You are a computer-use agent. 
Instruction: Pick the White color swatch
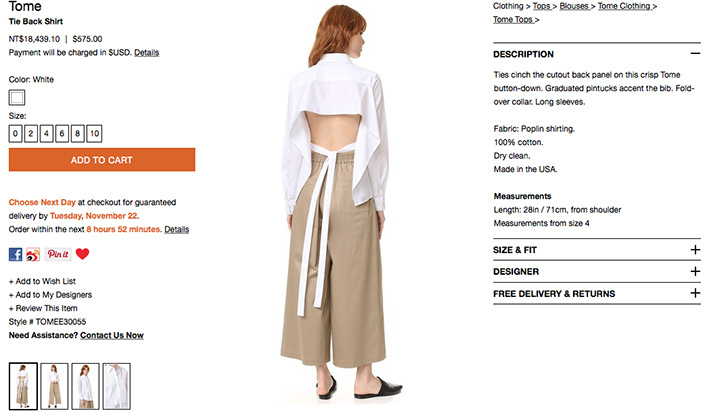[x=17, y=97]
